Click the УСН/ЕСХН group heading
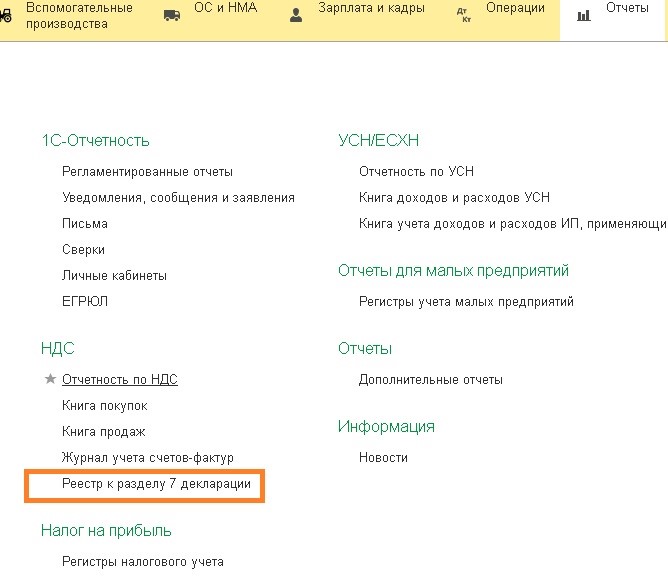668x579 pixels. pyautogui.click(x=378, y=140)
